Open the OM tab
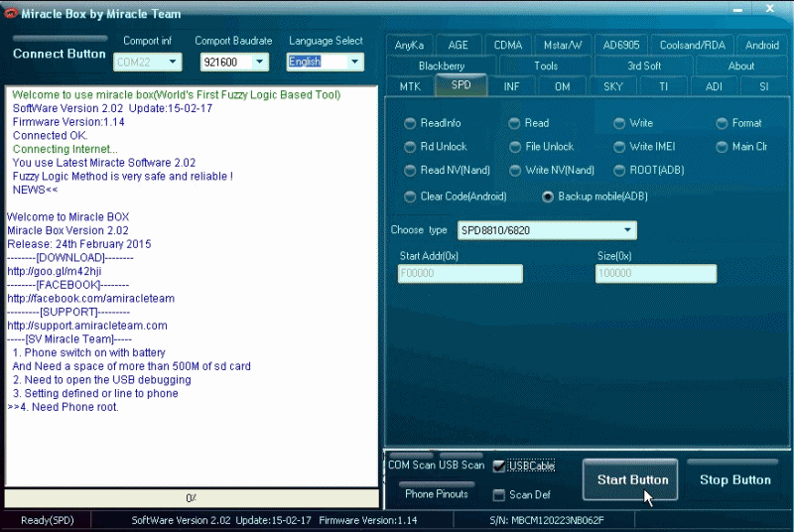 [562, 86]
